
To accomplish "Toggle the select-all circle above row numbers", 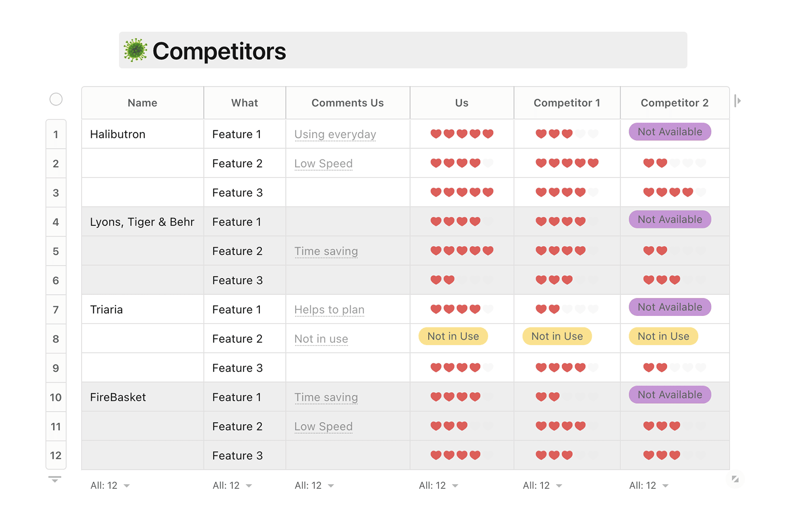I will click(56, 99).
